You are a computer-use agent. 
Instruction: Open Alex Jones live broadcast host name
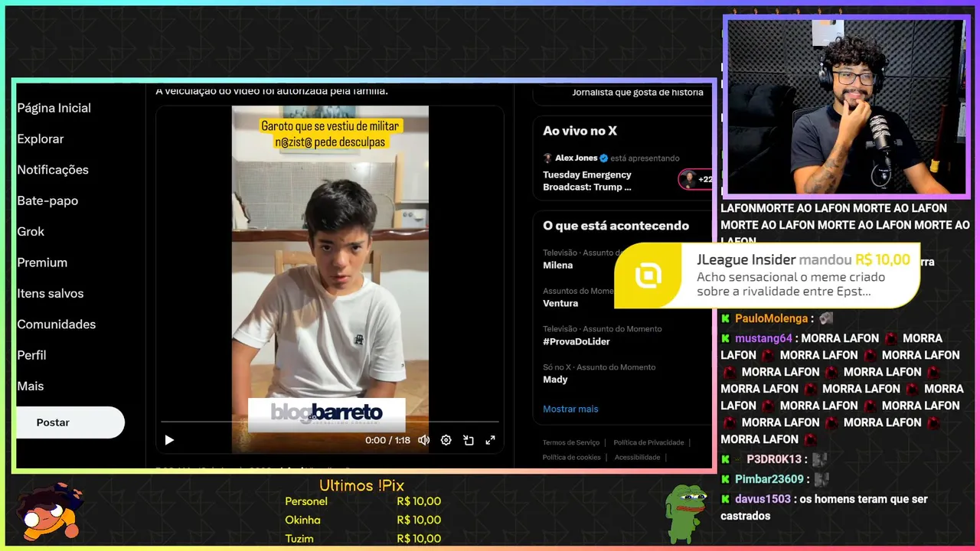576,158
